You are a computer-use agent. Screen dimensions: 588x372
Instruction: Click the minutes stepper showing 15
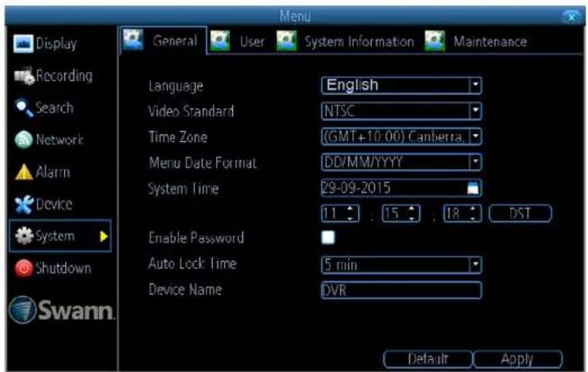click(401, 214)
